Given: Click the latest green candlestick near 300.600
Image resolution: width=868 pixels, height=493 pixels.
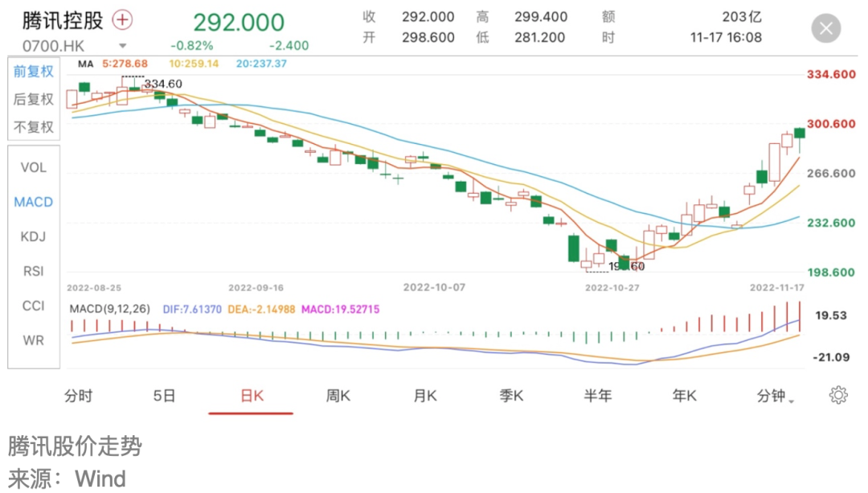Looking at the screenshot, I should coord(800,133).
